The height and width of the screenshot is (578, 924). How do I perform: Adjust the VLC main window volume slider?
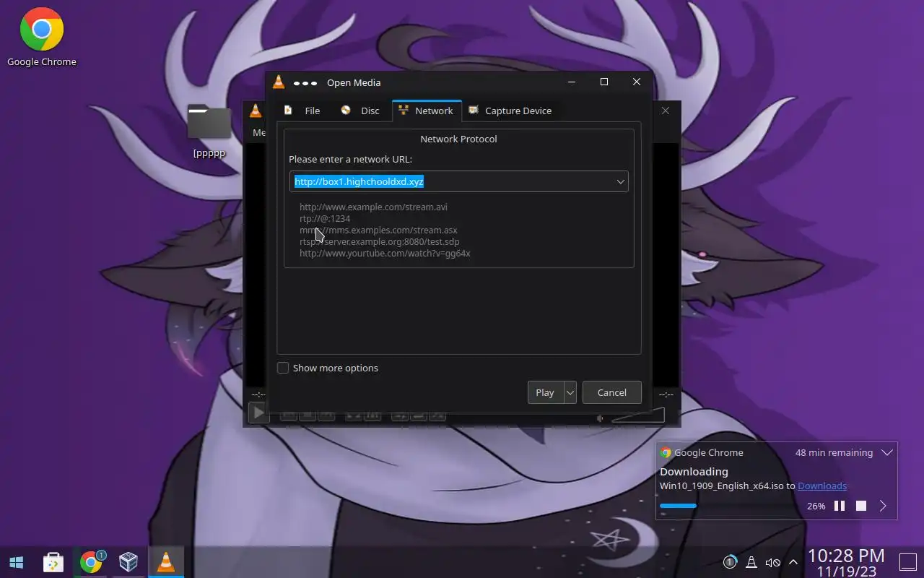coord(637,415)
